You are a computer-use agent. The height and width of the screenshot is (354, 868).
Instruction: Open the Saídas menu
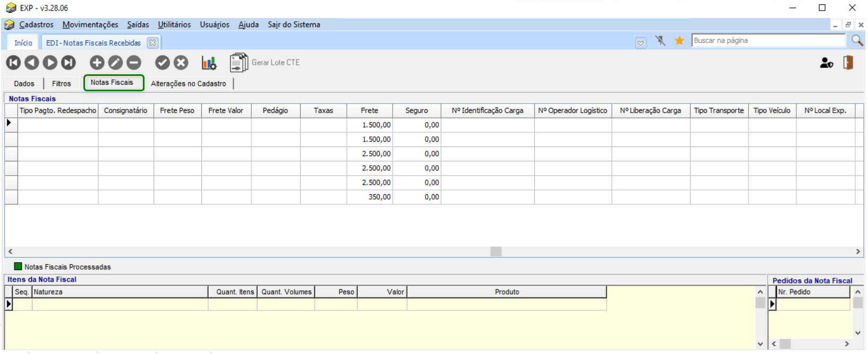click(138, 24)
